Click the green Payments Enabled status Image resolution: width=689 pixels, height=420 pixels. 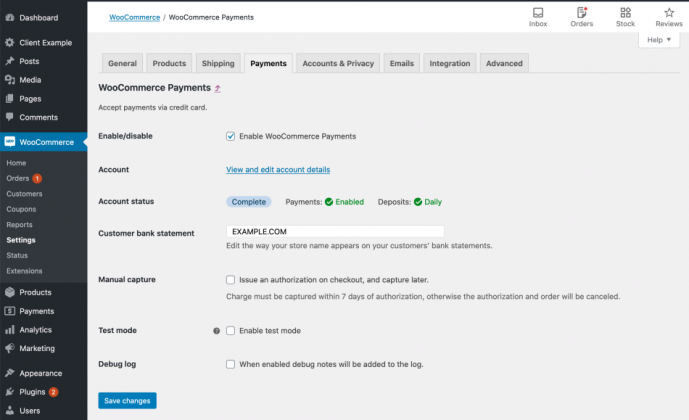click(x=344, y=202)
